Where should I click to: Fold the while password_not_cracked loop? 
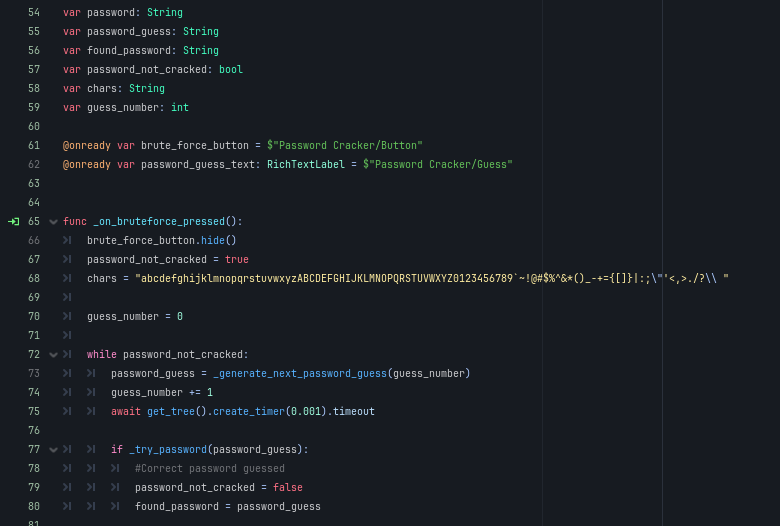(x=53, y=355)
